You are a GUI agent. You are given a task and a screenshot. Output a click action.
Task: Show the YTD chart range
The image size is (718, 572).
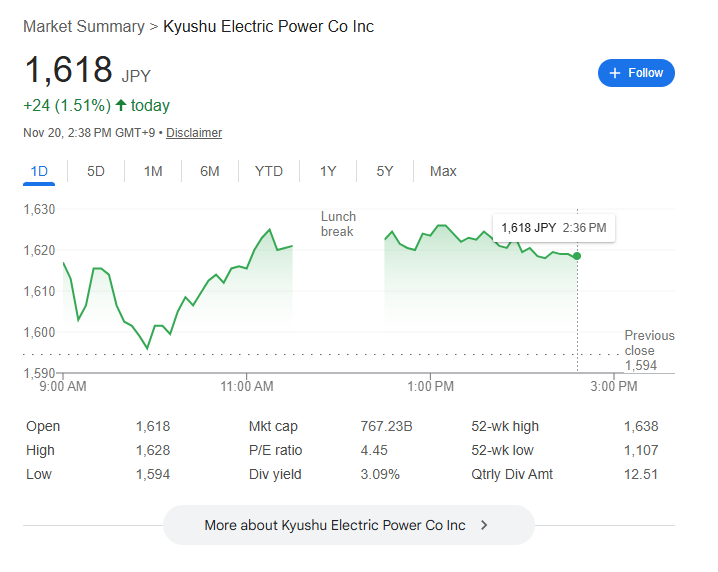(269, 171)
